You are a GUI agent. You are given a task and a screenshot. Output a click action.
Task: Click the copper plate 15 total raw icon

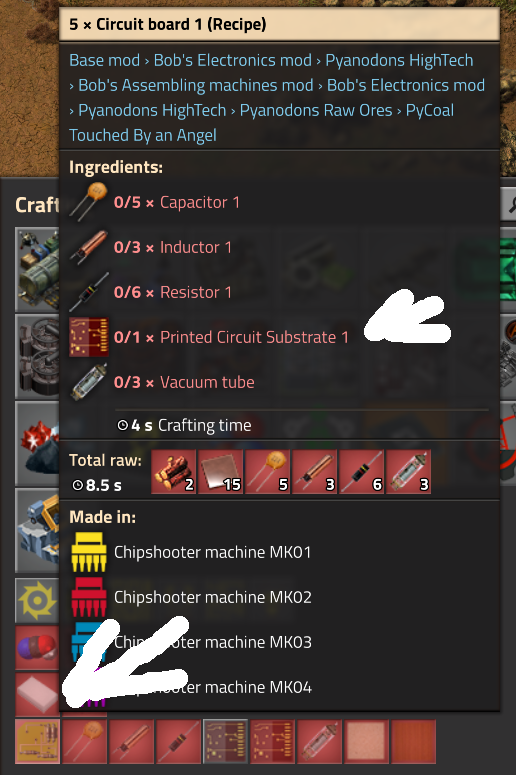click(x=220, y=472)
